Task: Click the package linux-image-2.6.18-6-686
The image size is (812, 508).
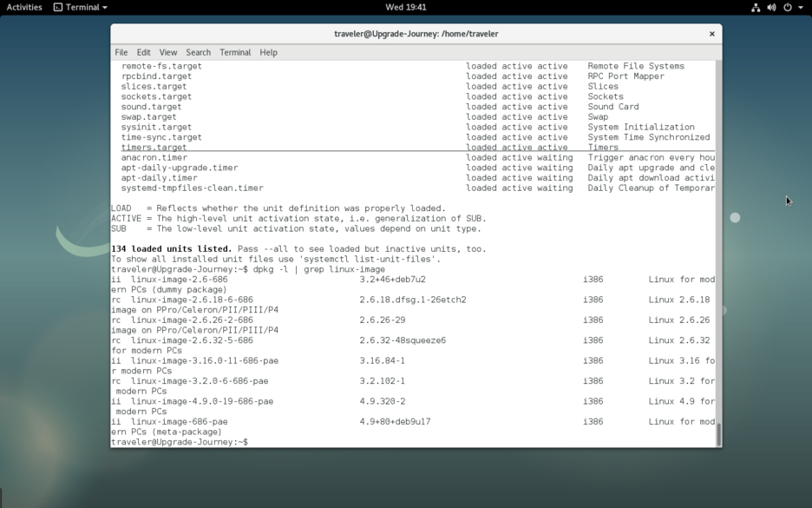Action: click(x=192, y=300)
